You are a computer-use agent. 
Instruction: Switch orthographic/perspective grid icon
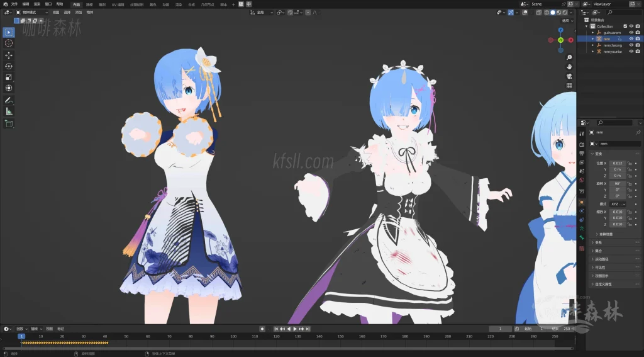tap(569, 86)
